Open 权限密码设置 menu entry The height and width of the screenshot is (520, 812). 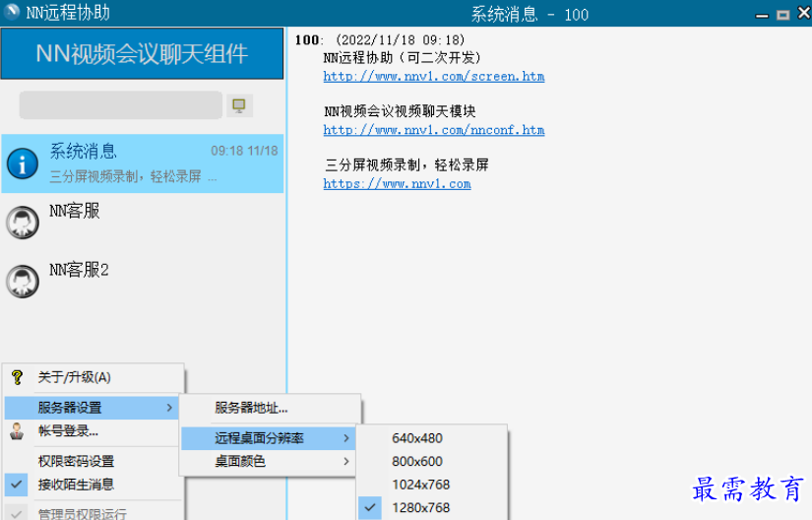[76, 461]
